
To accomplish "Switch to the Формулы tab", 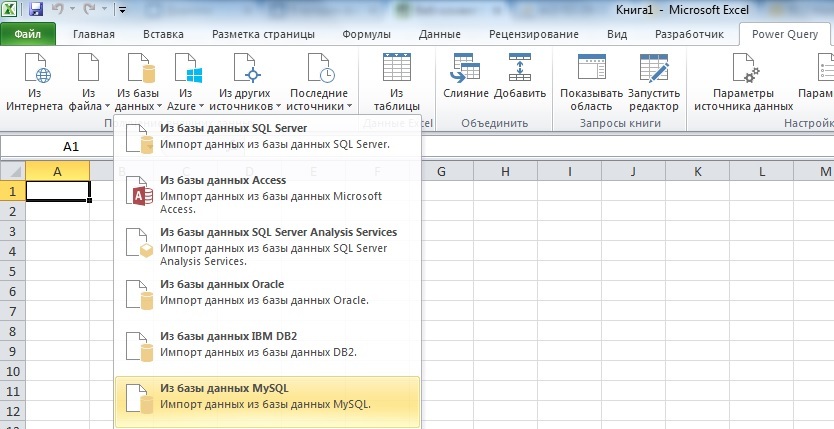I will pyautogui.click(x=366, y=34).
